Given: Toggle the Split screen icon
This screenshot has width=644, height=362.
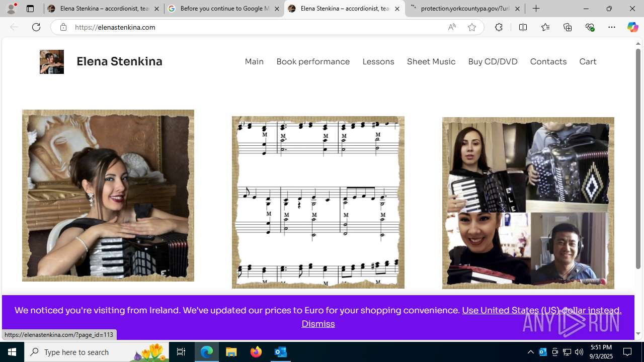Looking at the screenshot, I should click(523, 27).
